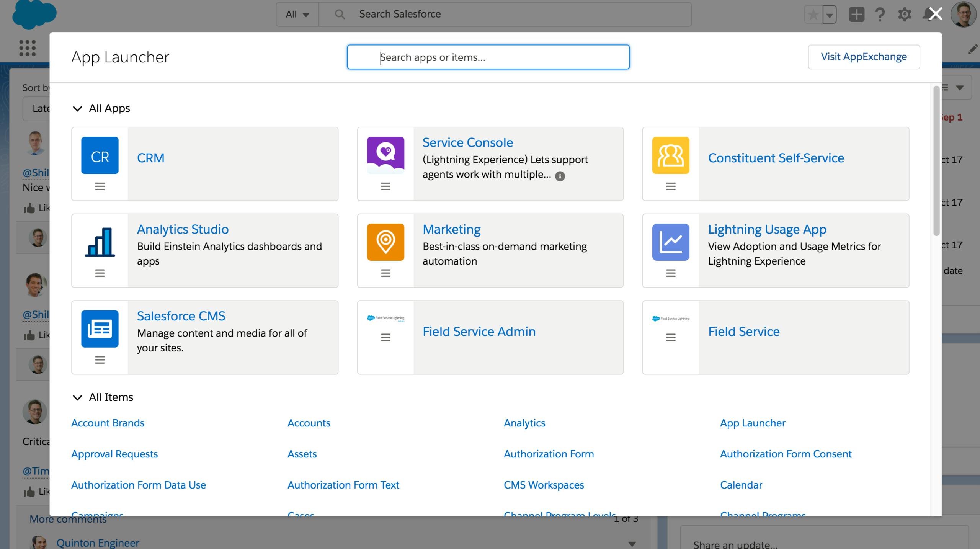Open the CRM app link

click(151, 158)
